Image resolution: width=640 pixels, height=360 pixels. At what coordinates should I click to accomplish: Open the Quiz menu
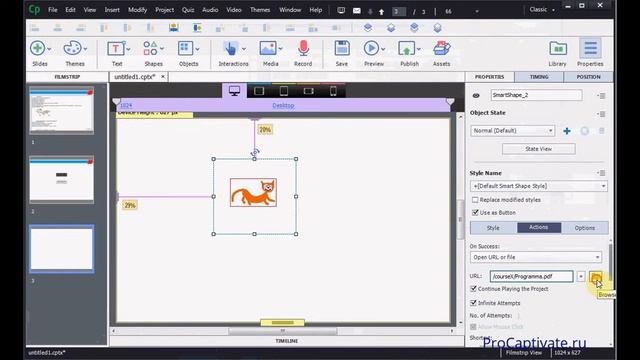point(188,10)
